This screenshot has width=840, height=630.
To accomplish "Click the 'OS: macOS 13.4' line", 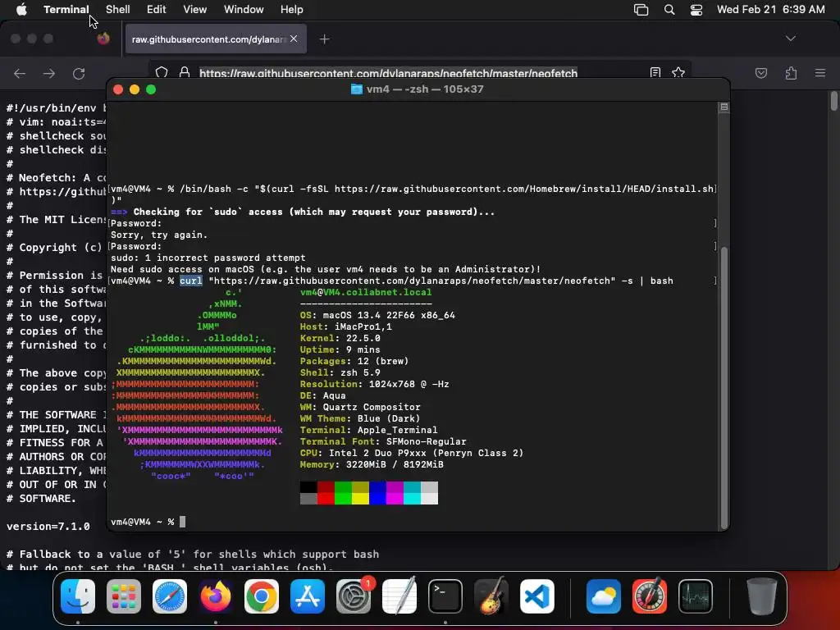I will pos(377,316).
